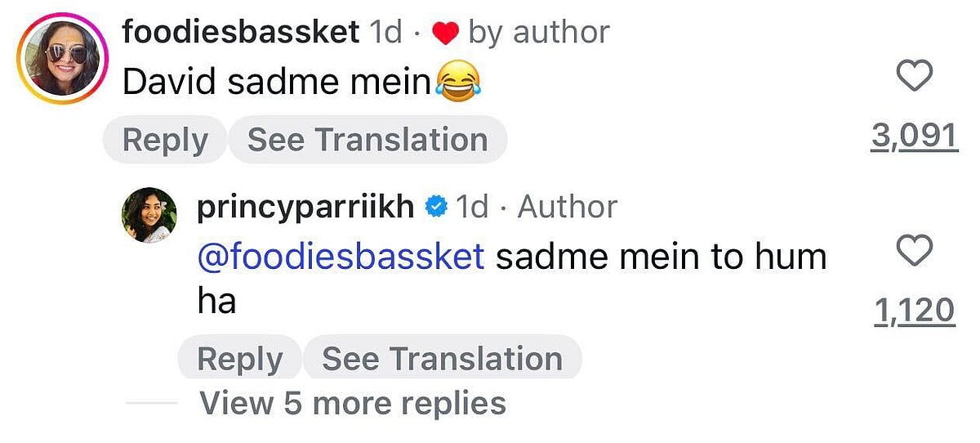
Task: Click the blue verified badge beside princyparriikh
Action: tap(437, 208)
